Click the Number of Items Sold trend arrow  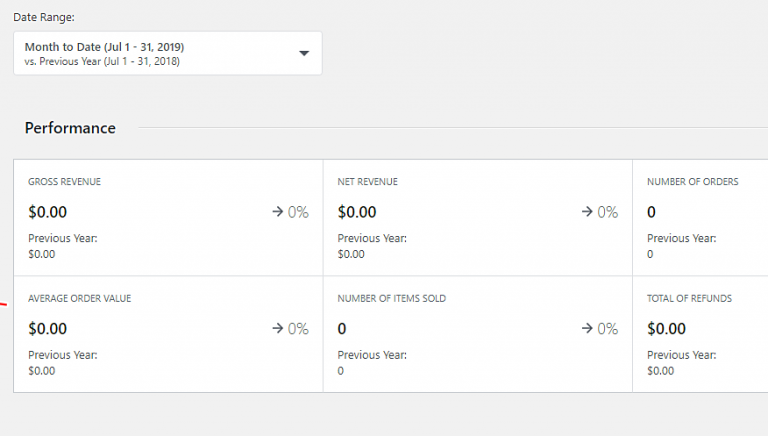pos(588,328)
